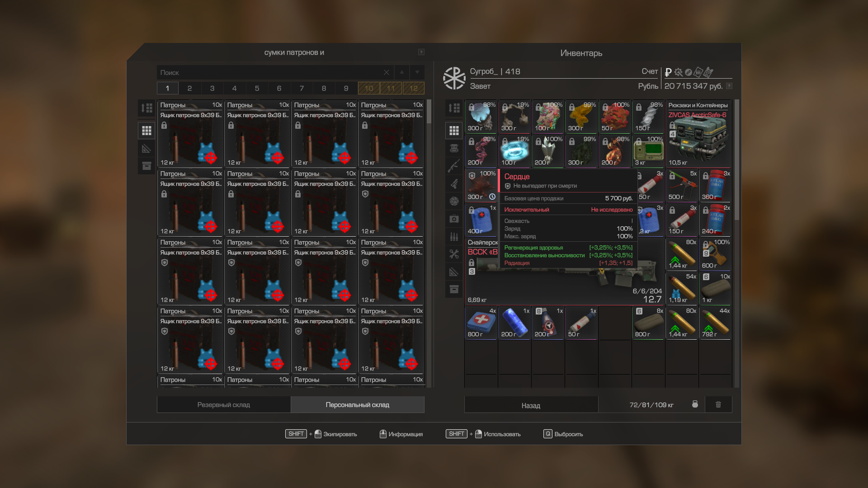Select the olive pouch stack 8x 800 г
868x488 pixels.
click(x=648, y=323)
